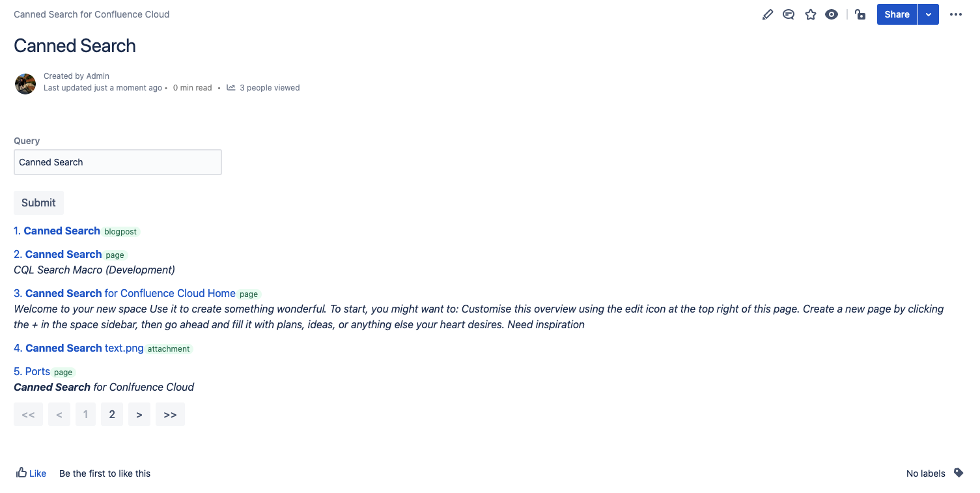Click the labels tag icon
This screenshot has width=980, height=493.
(959, 473)
